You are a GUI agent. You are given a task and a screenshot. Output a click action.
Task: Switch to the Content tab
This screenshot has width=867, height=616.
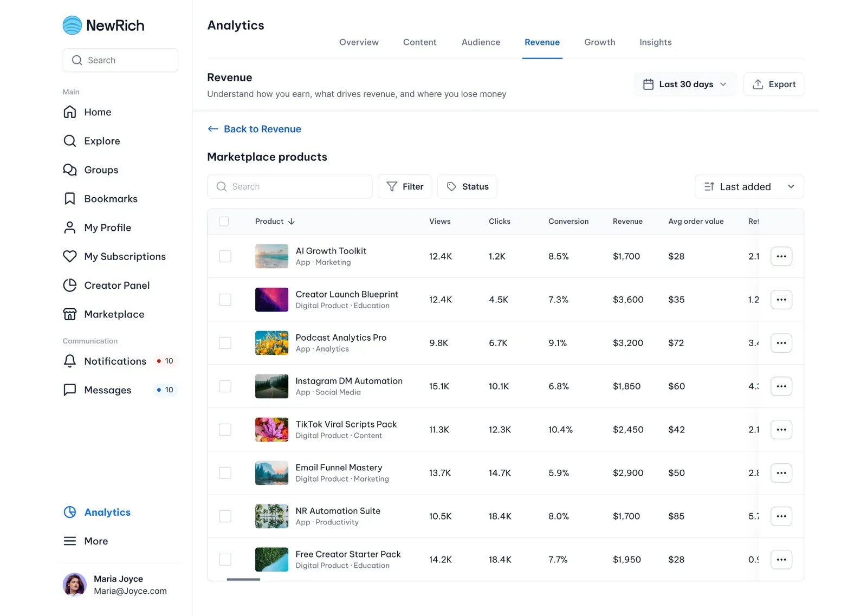click(419, 42)
